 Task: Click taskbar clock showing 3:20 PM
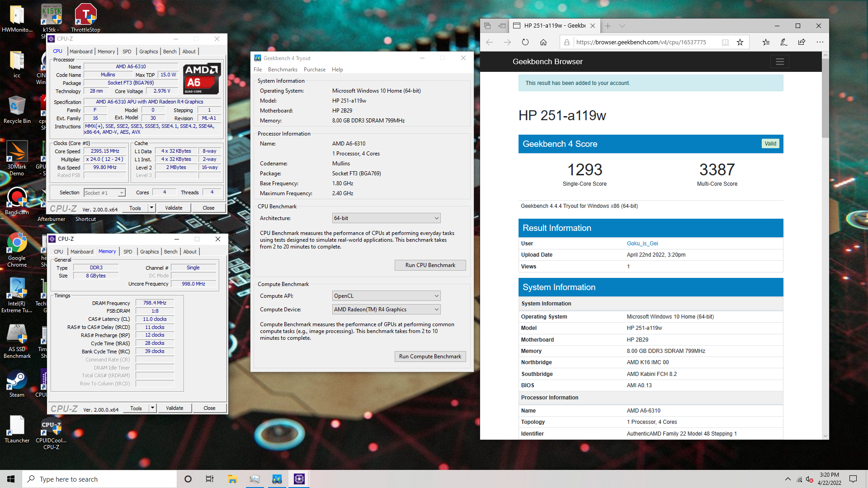829,479
